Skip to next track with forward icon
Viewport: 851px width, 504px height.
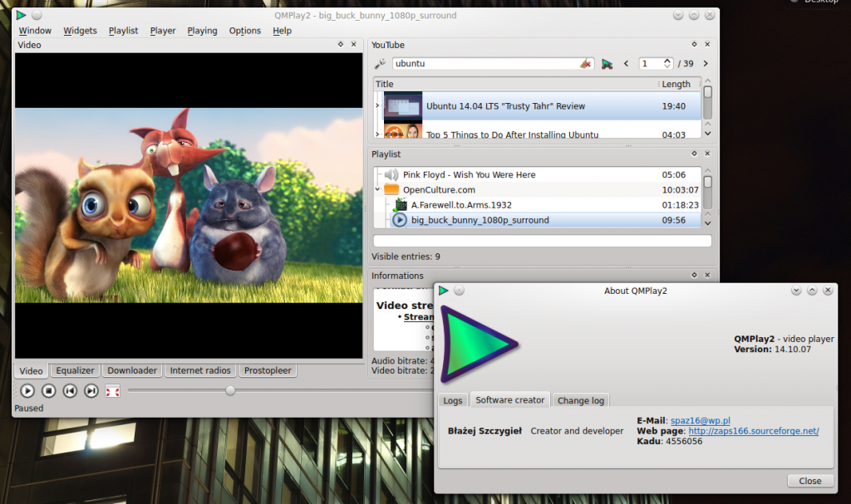point(91,391)
